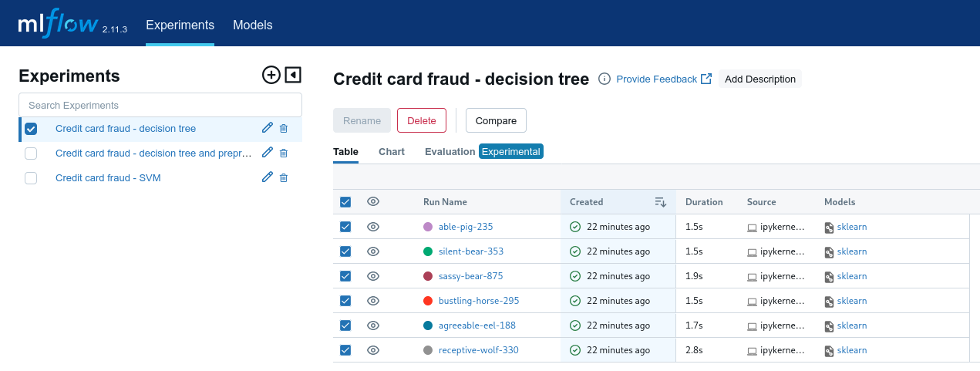Hide bustling-horse-295 run with eye icon
Image resolution: width=980 pixels, height=371 pixels.
point(373,301)
